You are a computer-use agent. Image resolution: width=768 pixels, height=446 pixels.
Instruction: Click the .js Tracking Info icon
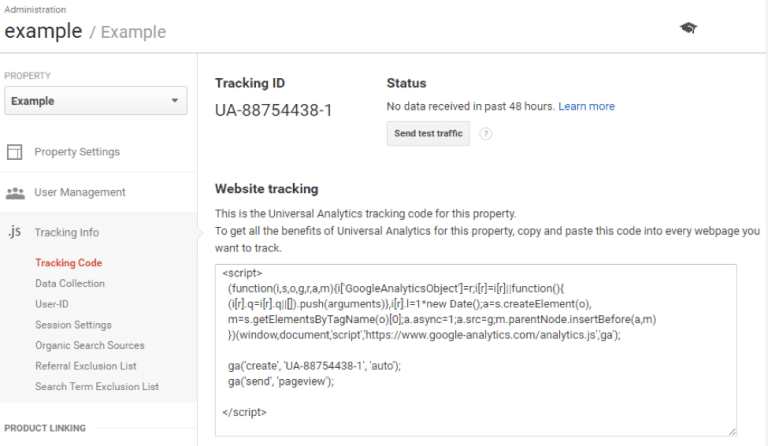click(x=15, y=232)
